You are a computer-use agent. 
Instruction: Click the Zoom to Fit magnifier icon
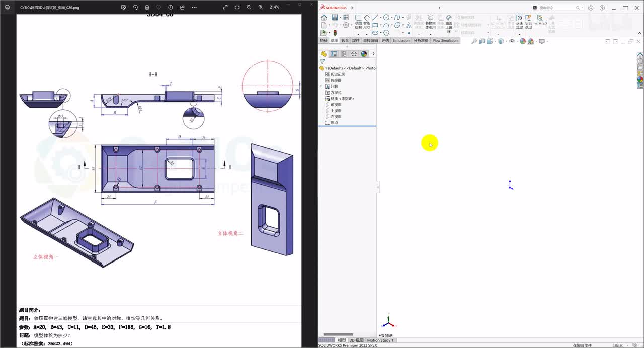pyautogui.click(x=474, y=41)
